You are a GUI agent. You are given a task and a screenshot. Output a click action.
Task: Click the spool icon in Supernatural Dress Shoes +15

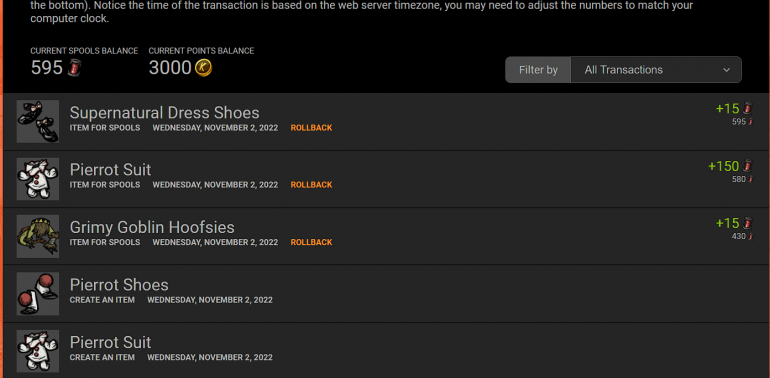tap(747, 108)
